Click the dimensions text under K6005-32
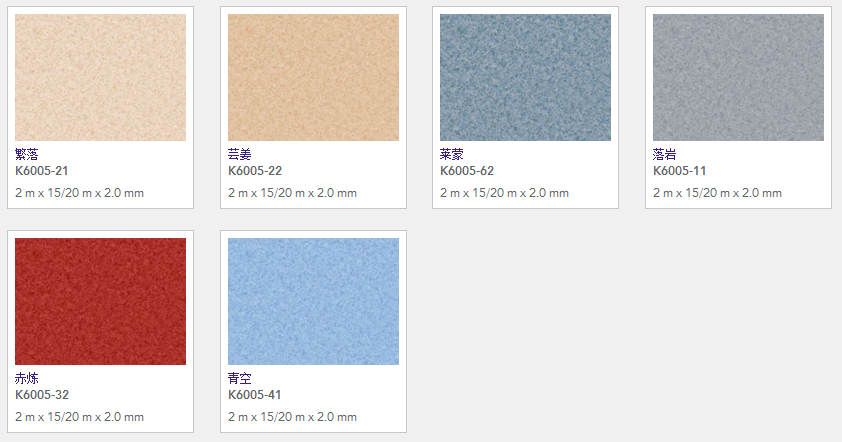The height and width of the screenshot is (442, 842). (79, 417)
